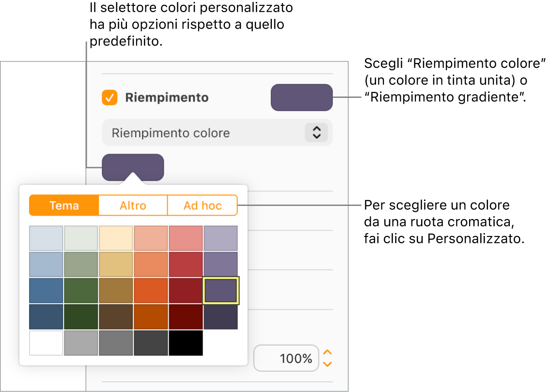Open the Riempimento colore popup menu
The width and height of the screenshot is (551, 392).
coord(217,132)
